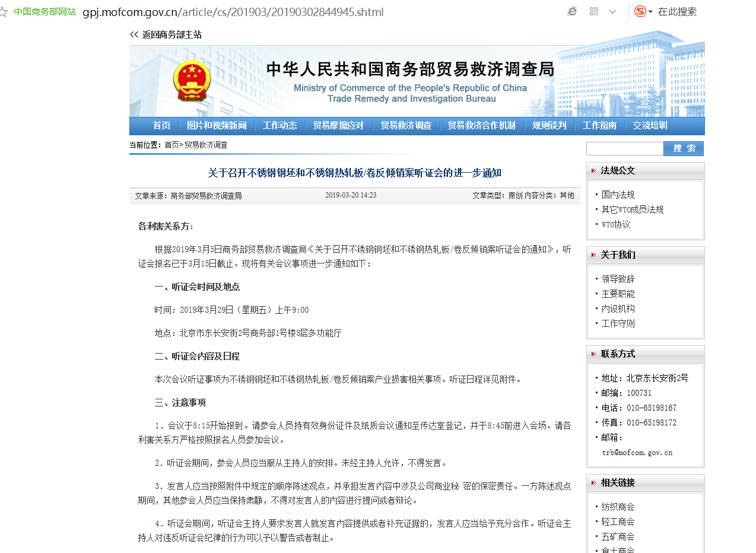Screen dimensions: 756x553
Task: Open the QR code icon in address bar
Action: (x=594, y=11)
